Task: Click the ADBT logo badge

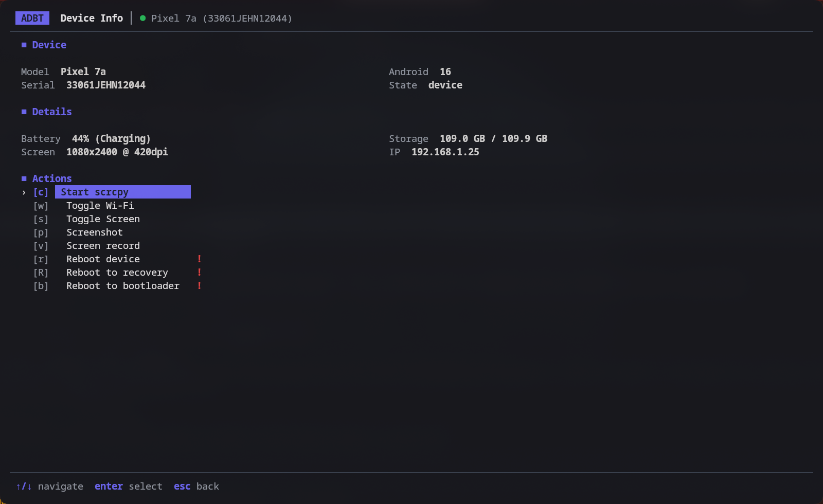Action: (32, 18)
